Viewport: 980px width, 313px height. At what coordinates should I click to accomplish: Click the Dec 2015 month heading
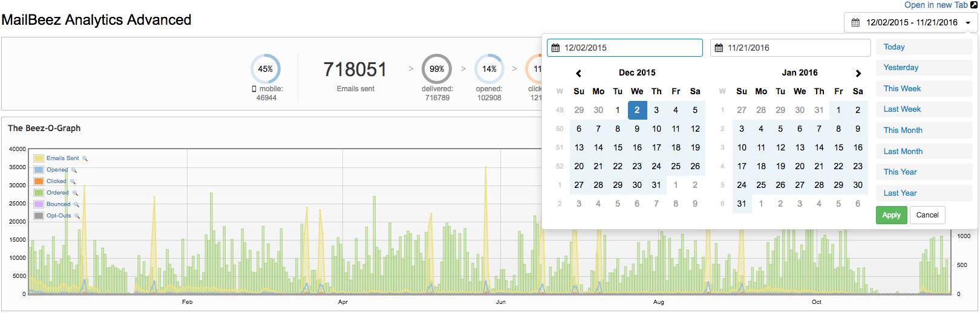pyautogui.click(x=637, y=73)
